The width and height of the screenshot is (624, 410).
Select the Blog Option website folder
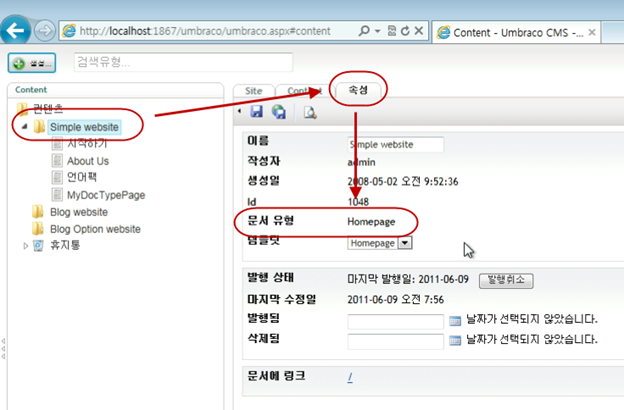[95, 229]
